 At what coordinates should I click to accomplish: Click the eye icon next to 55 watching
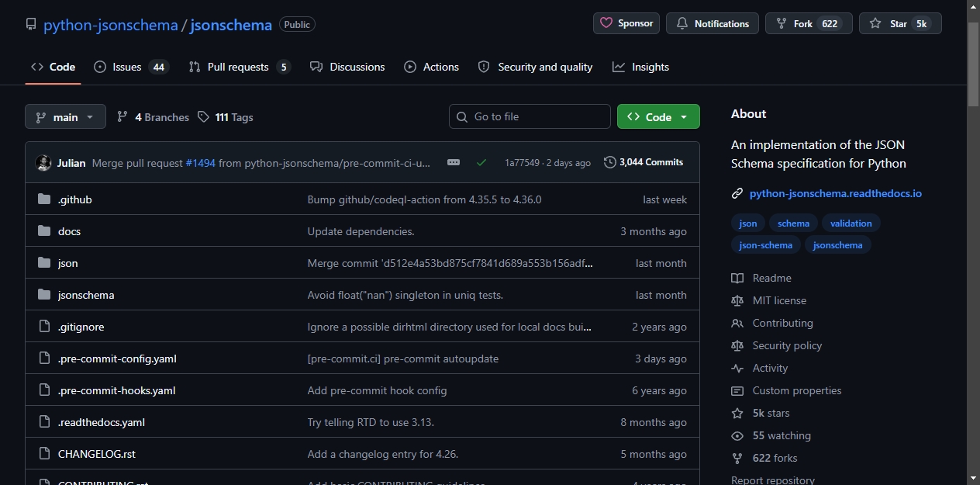point(737,435)
